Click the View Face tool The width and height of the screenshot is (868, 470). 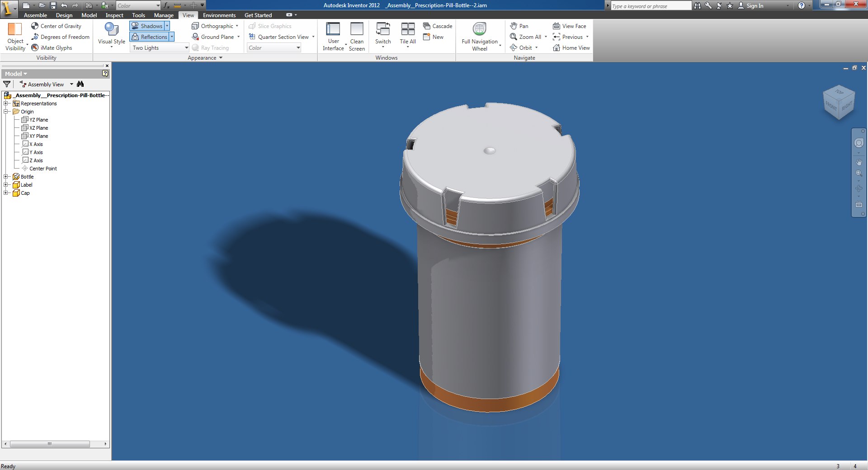point(570,26)
